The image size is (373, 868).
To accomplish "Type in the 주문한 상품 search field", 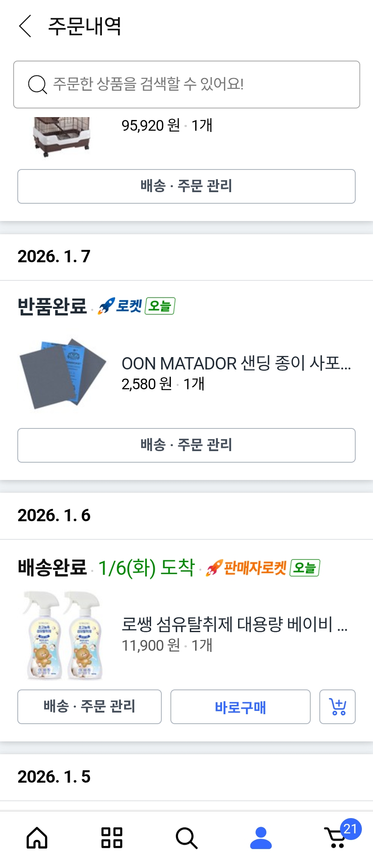I will [198, 85].
